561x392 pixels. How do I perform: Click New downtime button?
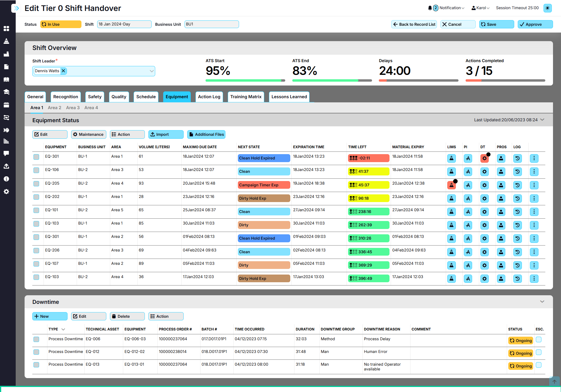point(50,316)
